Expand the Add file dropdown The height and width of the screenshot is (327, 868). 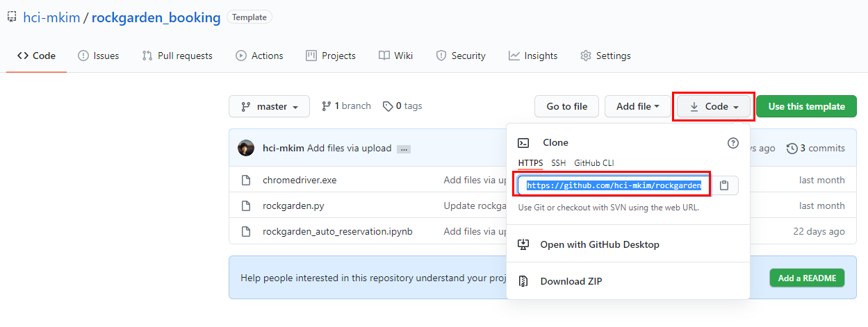[637, 106]
